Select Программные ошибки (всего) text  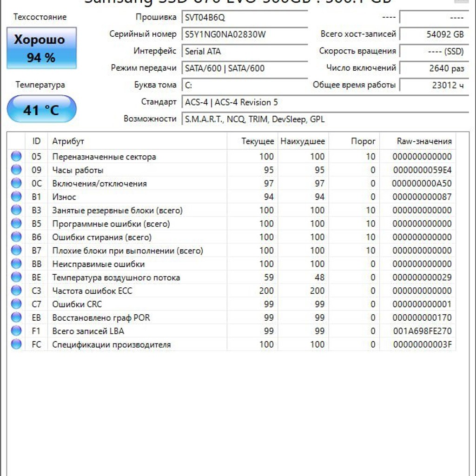[111, 224]
